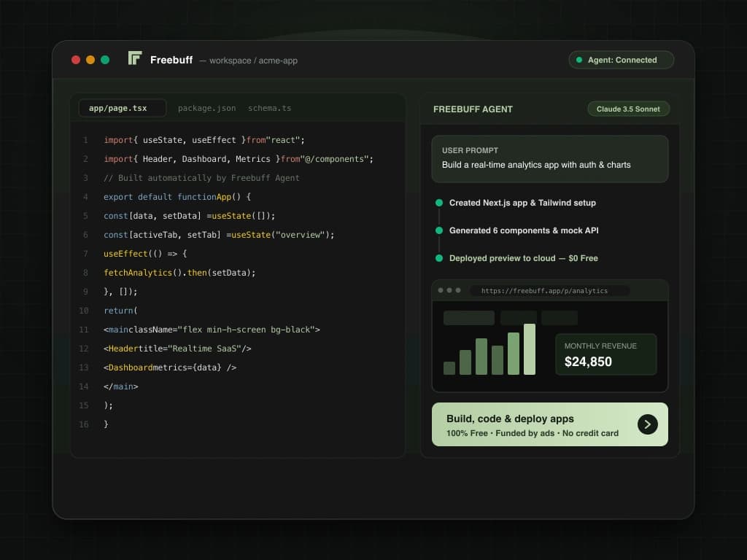Click the closing '</main>' tag line
The image size is (747, 560).
[120, 386]
